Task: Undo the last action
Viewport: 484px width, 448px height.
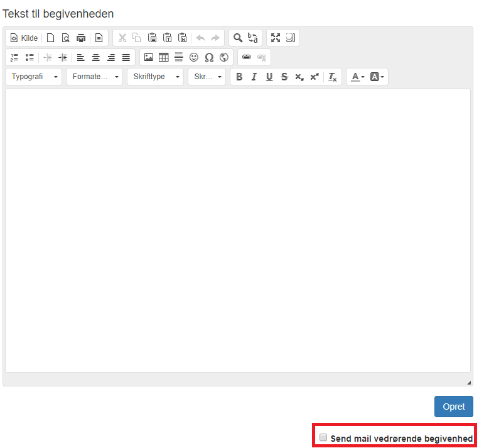Action: click(200, 38)
